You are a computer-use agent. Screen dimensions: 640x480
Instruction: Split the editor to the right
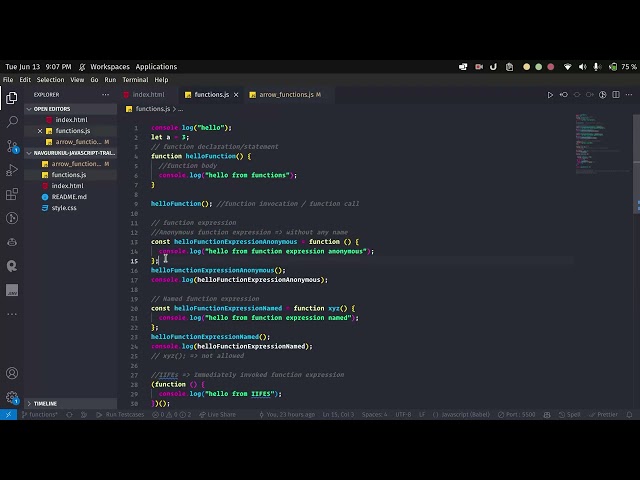click(616, 95)
